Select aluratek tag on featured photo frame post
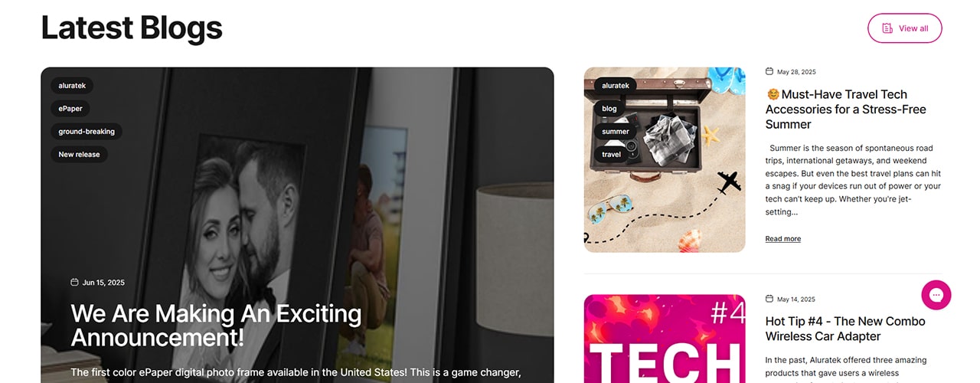980x383 pixels. pyautogui.click(x=72, y=86)
